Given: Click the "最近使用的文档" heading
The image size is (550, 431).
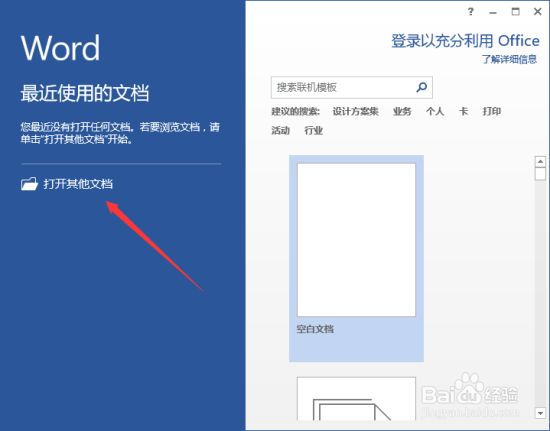Looking at the screenshot, I should pyautogui.click(x=85, y=93).
